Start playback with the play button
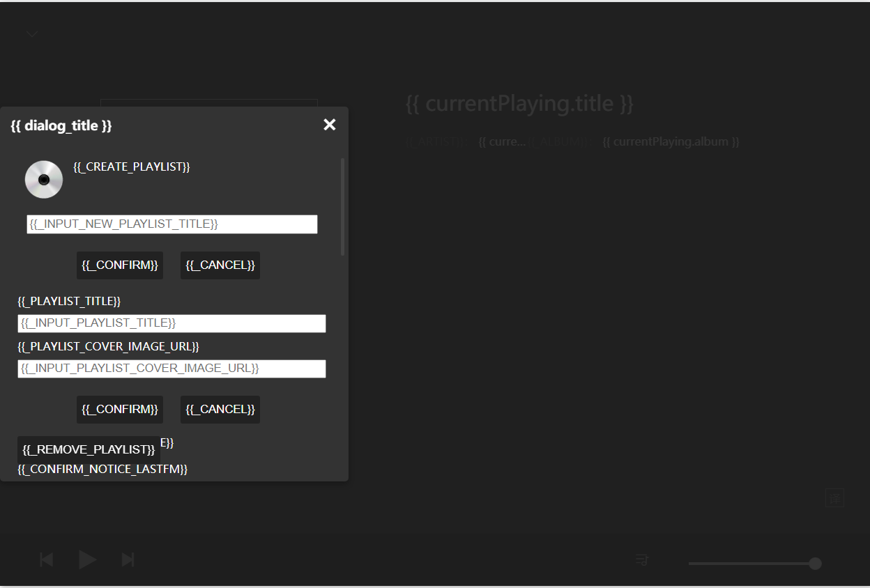The width and height of the screenshot is (870, 588). [x=87, y=559]
